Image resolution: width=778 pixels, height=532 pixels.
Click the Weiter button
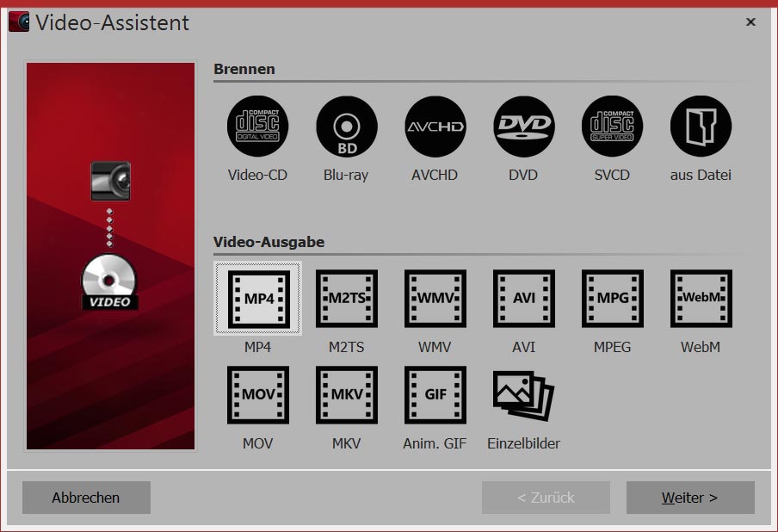(x=690, y=498)
